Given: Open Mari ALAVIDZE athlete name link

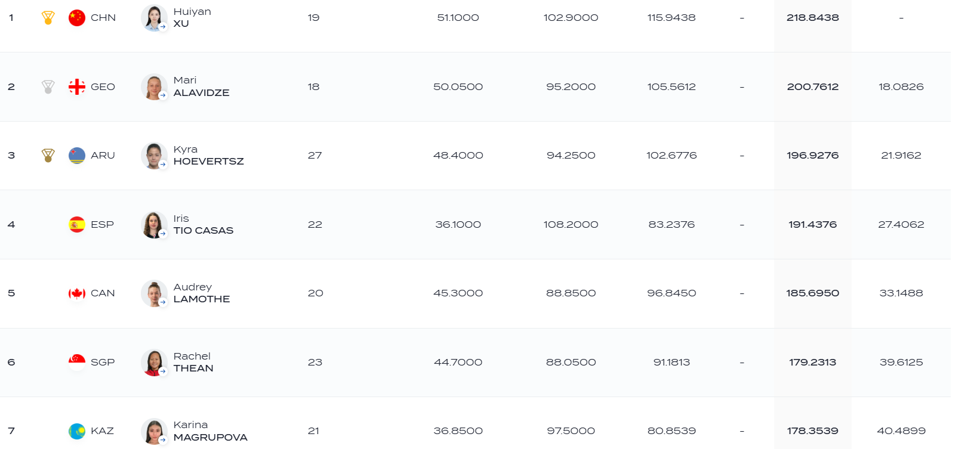Looking at the screenshot, I should pos(201,86).
